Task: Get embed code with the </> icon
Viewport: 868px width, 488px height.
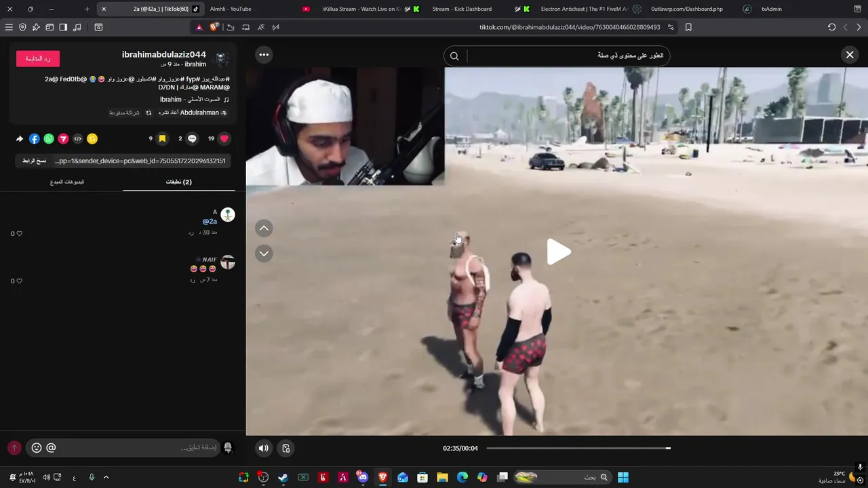Action: (77, 138)
